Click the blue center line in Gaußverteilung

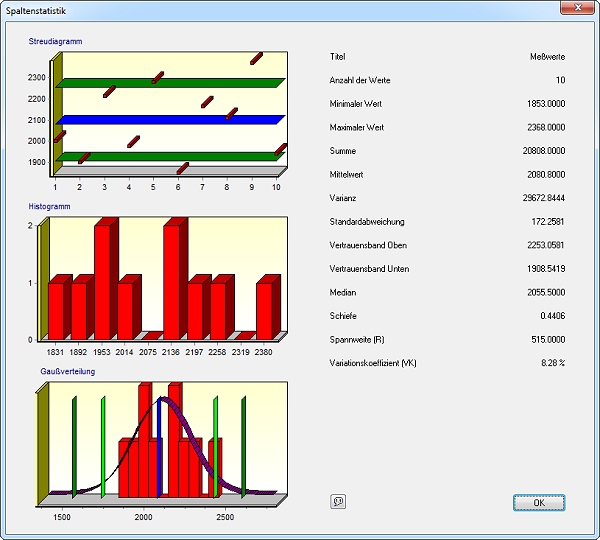pos(158,448)
